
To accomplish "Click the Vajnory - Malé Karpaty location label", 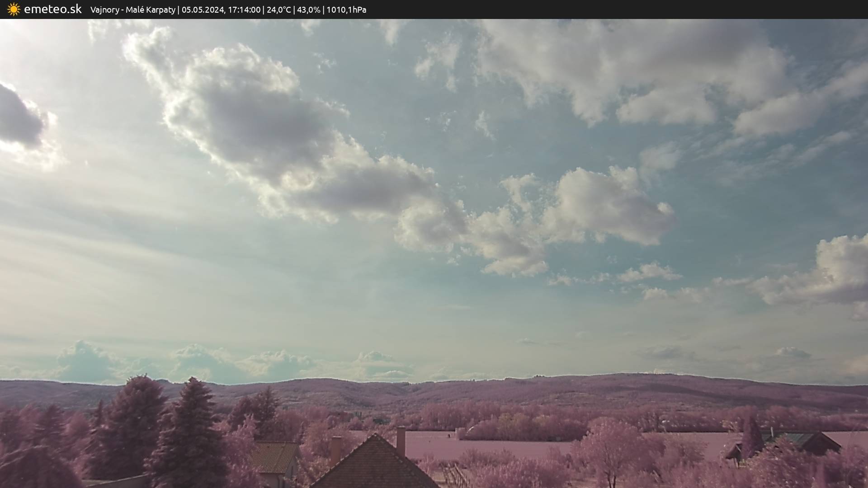I will pos(132,10).
